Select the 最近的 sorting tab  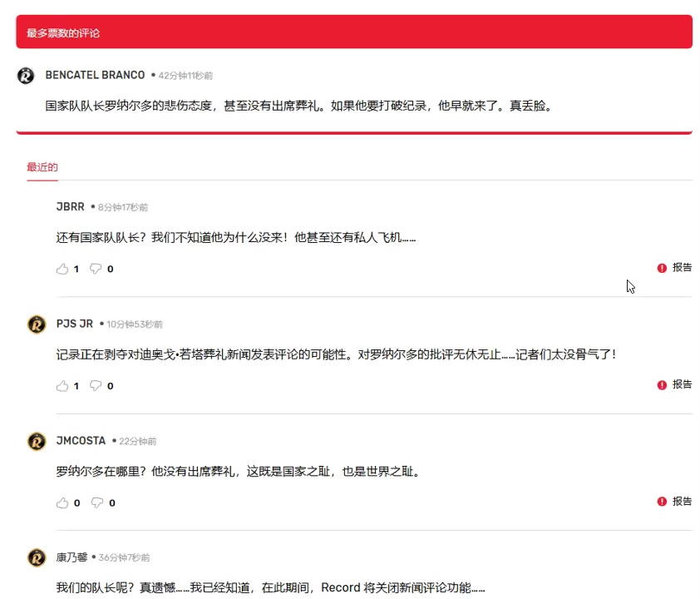pos(42,166)
